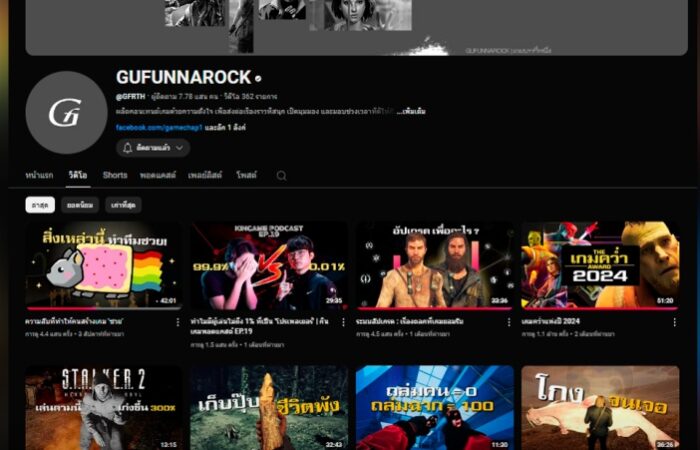700x450 pixels.
Task: Open the Playlists tab
Action: [205, 175]
